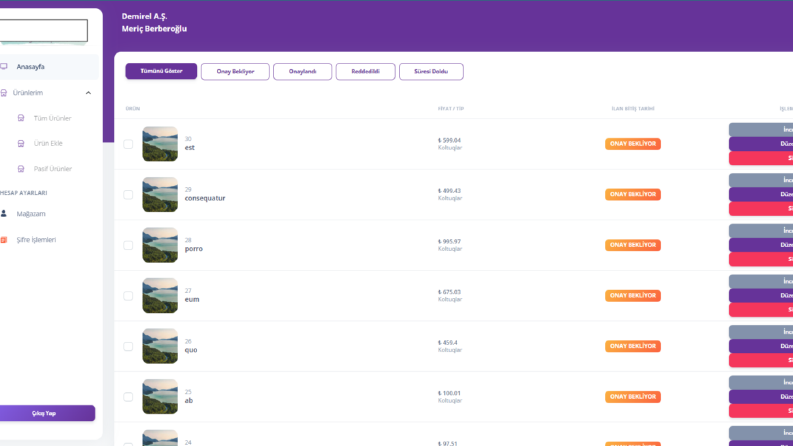
Task: Select the Süresi Doldu filter tab
Action: tap(431, 71)
